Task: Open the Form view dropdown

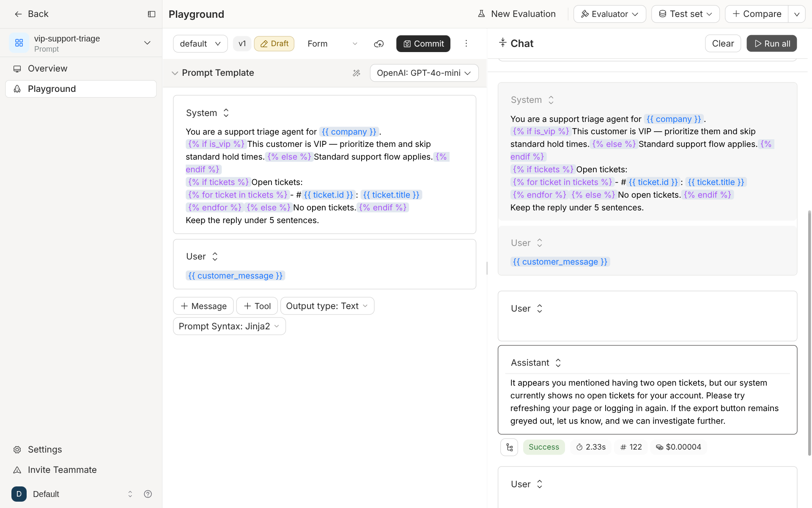Action: point(332,44)
